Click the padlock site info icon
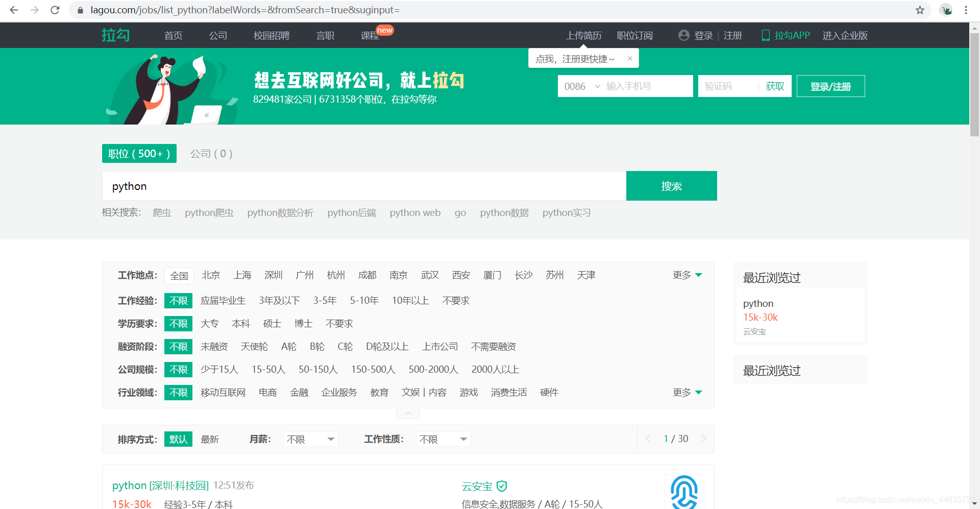Image resolution: width=980 pixels, height=509 pixels. [80, 10]
